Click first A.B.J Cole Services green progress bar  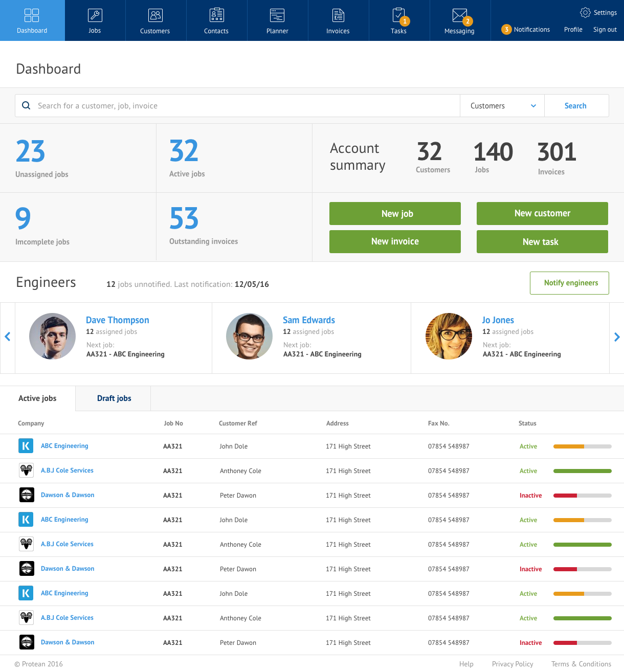pos(583,471)
